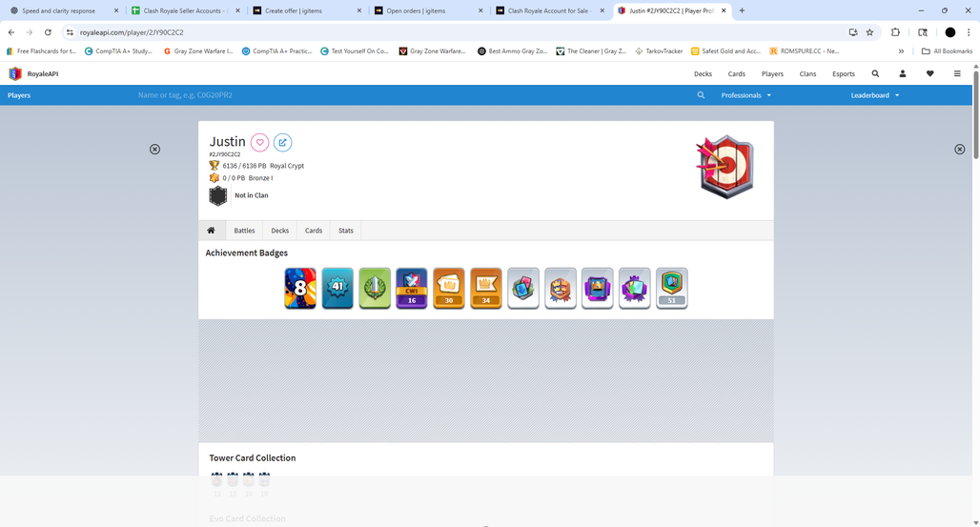The width and height of the screenshot is (980, 527).
Task: Click the RoyaleAPI logo icon
Action: pyautogui.click(x=15, y=73)
